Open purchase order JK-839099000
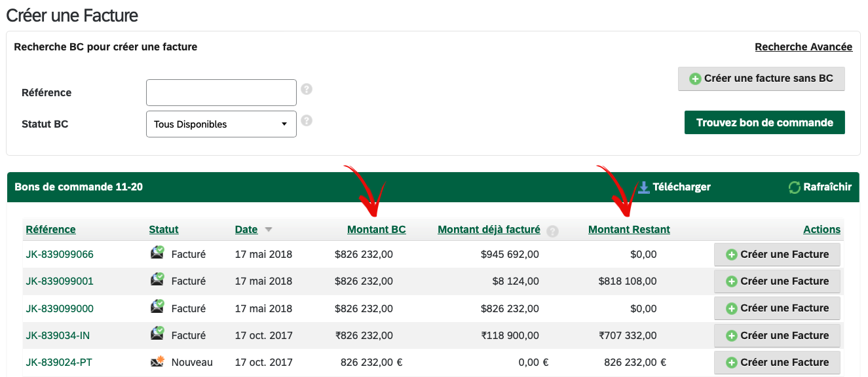 click(x=60, y=308)
